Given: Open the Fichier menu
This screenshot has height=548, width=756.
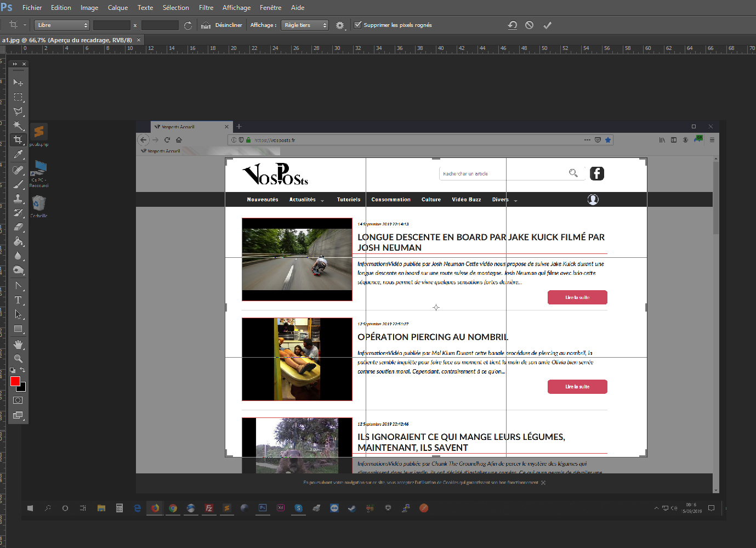Looking at the screenshot, I should (x=32, y=8).
